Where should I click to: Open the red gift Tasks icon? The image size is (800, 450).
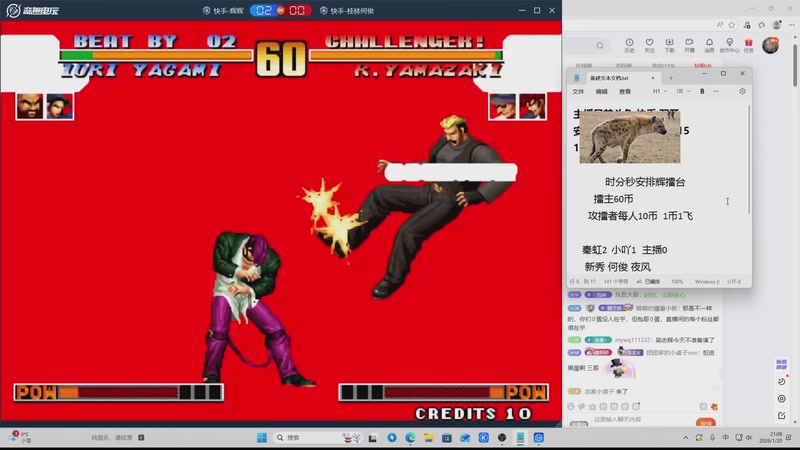(748, 45)
